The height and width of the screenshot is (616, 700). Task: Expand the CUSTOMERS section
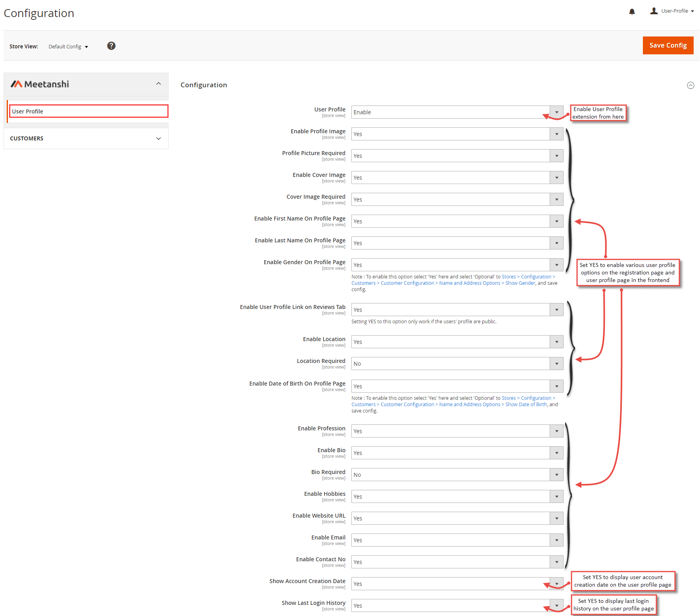pos(158,138)
